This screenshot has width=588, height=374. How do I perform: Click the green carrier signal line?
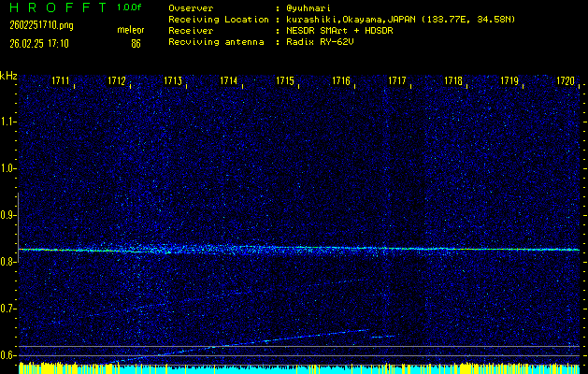pos(299,249)
